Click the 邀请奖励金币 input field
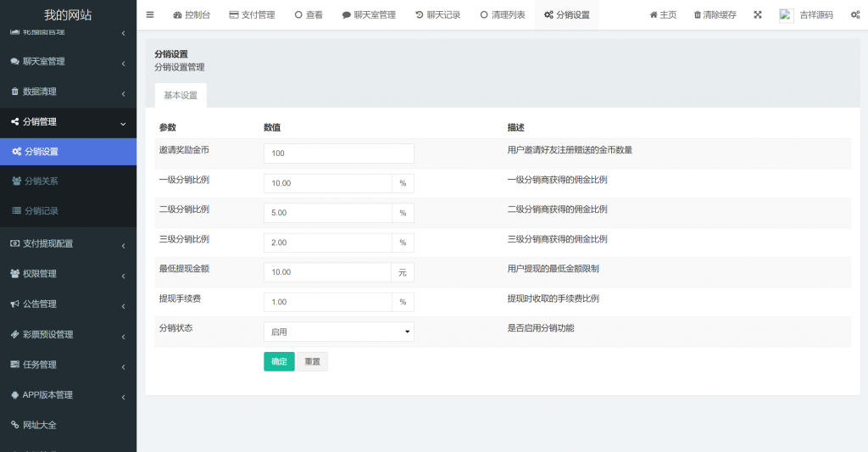 (338, 153)
